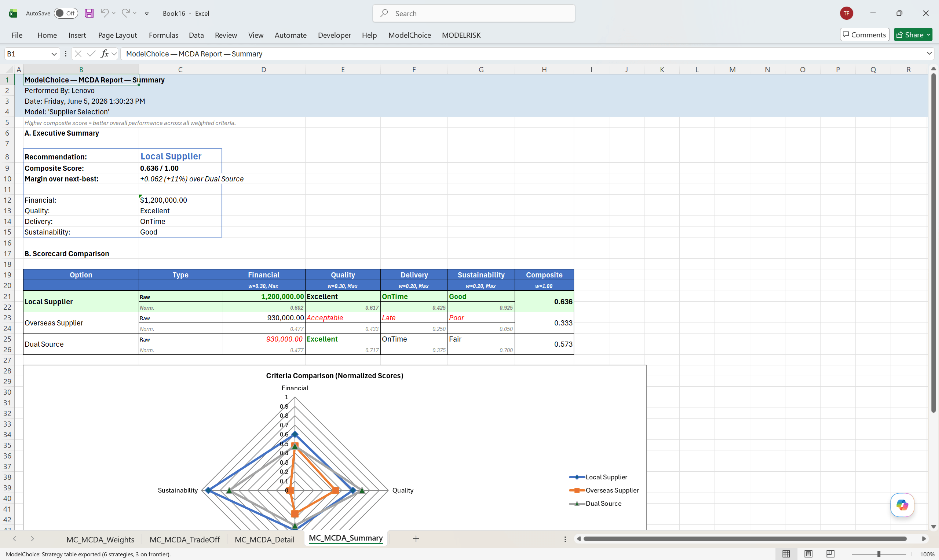This screenshot has height=560, width=939.
Task: Click the red 'Acceptable' quality cell
Action: coord(343,318)
